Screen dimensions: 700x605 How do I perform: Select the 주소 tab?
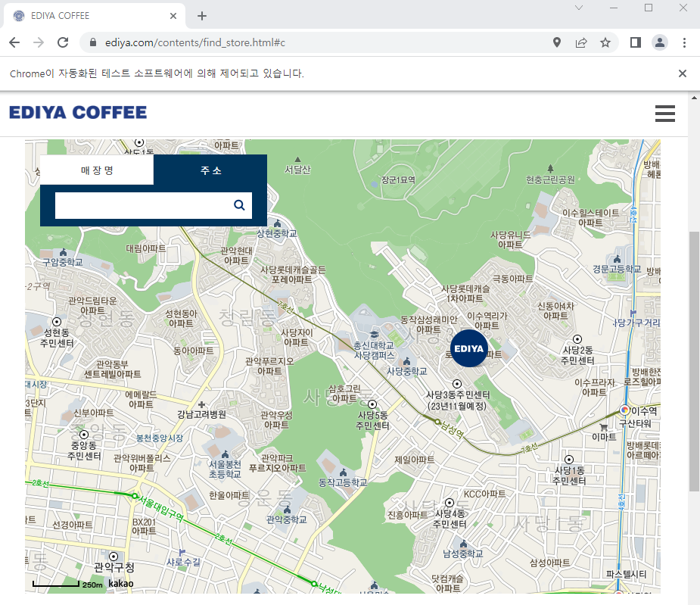pyautogui.click(x=210, y=170)
